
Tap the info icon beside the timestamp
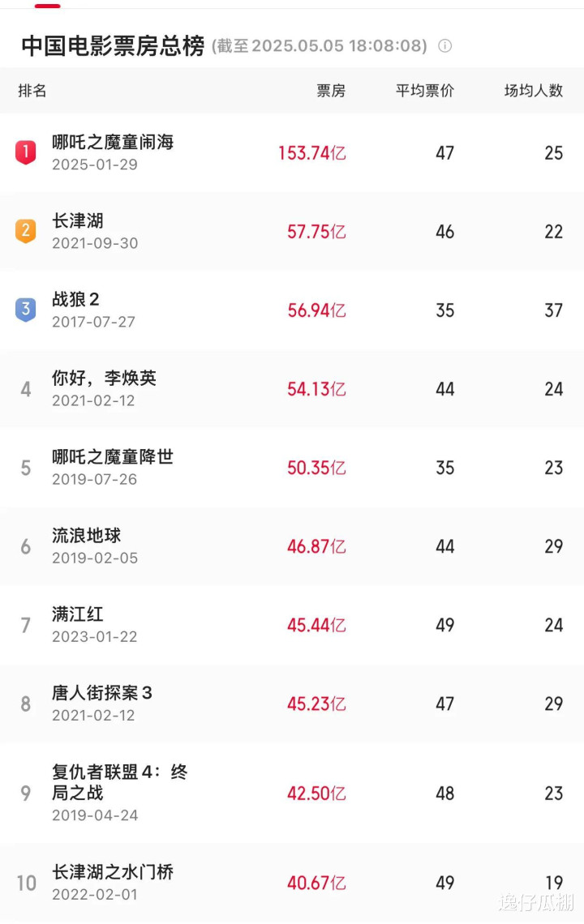(444, 46)
